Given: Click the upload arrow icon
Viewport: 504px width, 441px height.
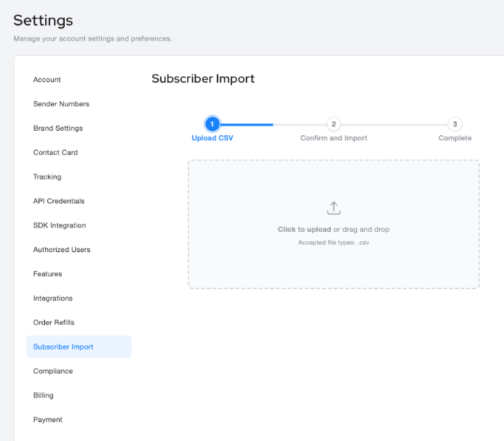Looking at the screenshot, I should (333, 208).
